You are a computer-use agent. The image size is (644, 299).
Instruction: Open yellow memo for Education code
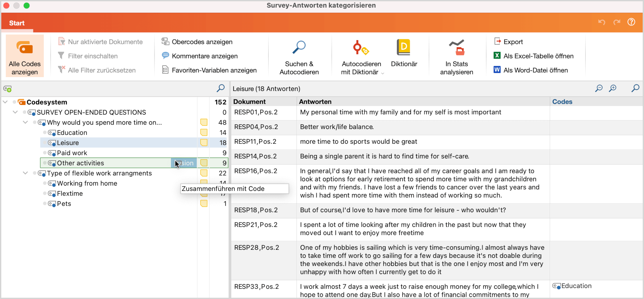(x=204, y=132)
